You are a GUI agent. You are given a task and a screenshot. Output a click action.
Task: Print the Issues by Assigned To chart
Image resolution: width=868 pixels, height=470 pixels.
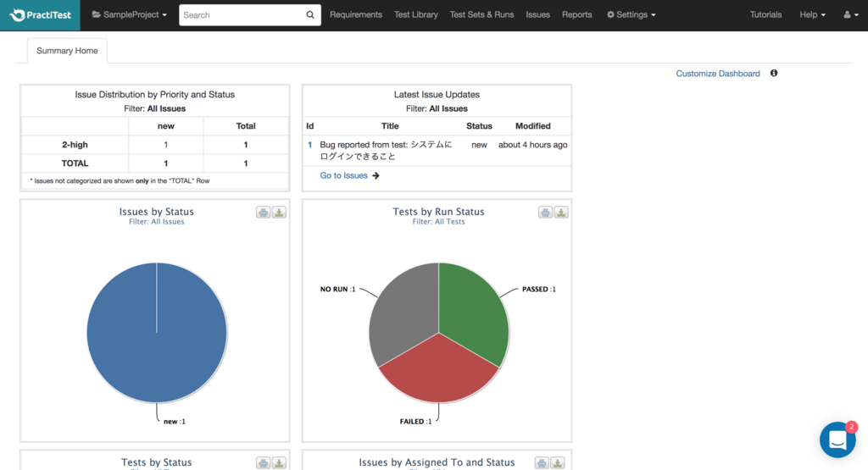click(x=542, y=463)
